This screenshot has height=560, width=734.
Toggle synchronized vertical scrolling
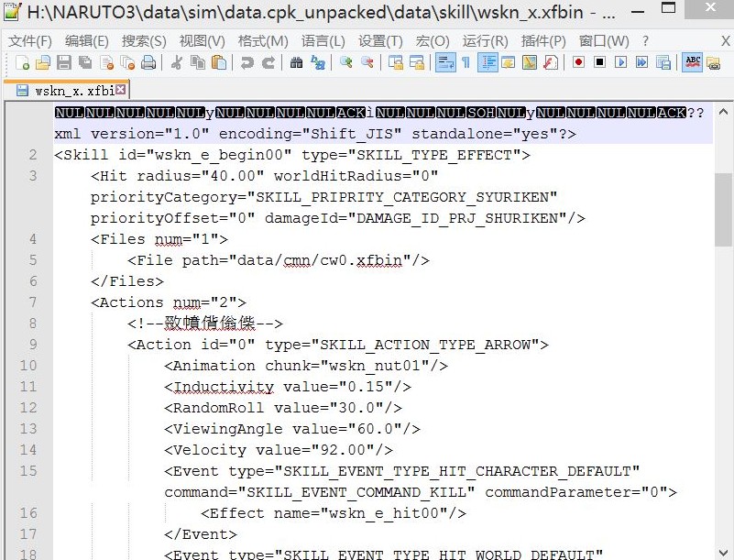coord(396,62)
